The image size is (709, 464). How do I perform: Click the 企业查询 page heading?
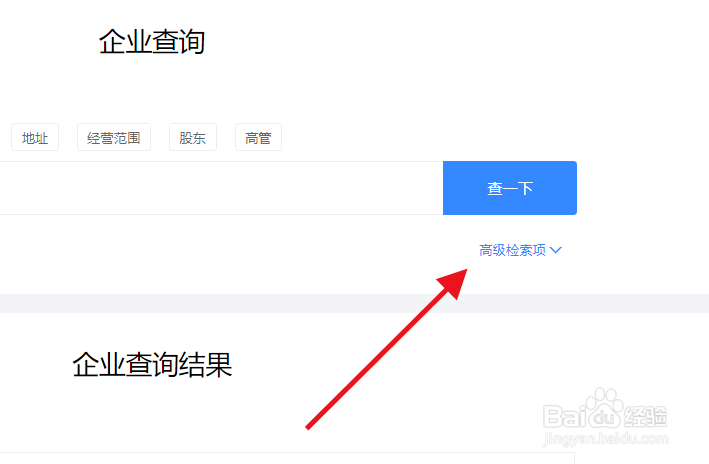pyautogui.click(x=152, y=42)
